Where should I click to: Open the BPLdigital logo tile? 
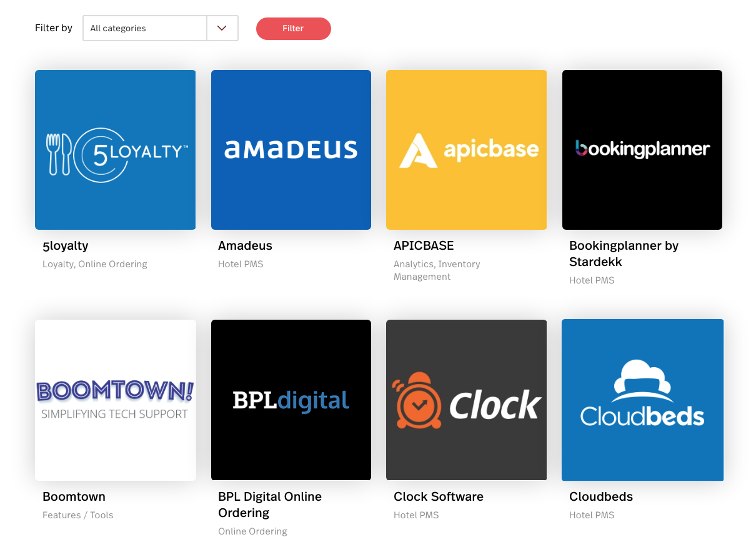pyautogui.click(x=291, y=400)
